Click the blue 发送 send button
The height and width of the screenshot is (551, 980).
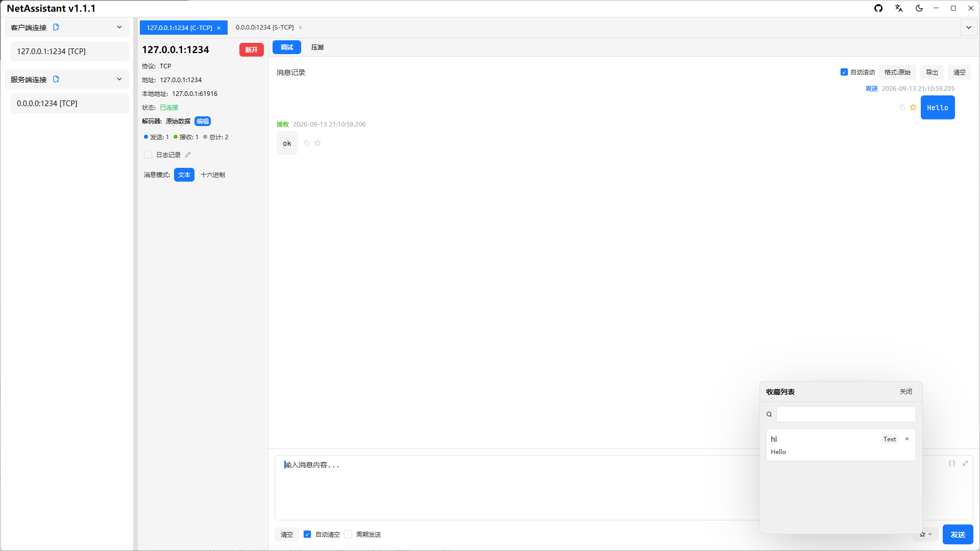click(x=958, y=535)
